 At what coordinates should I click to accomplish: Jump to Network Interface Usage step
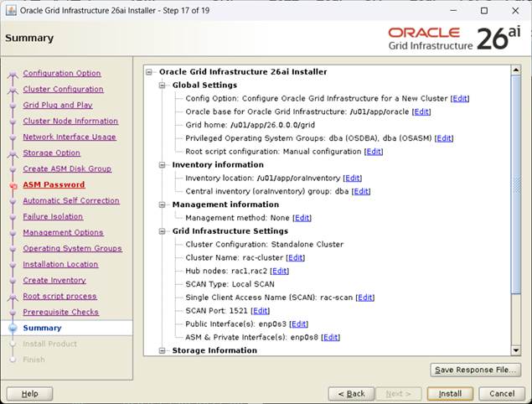tap(70, 137)
